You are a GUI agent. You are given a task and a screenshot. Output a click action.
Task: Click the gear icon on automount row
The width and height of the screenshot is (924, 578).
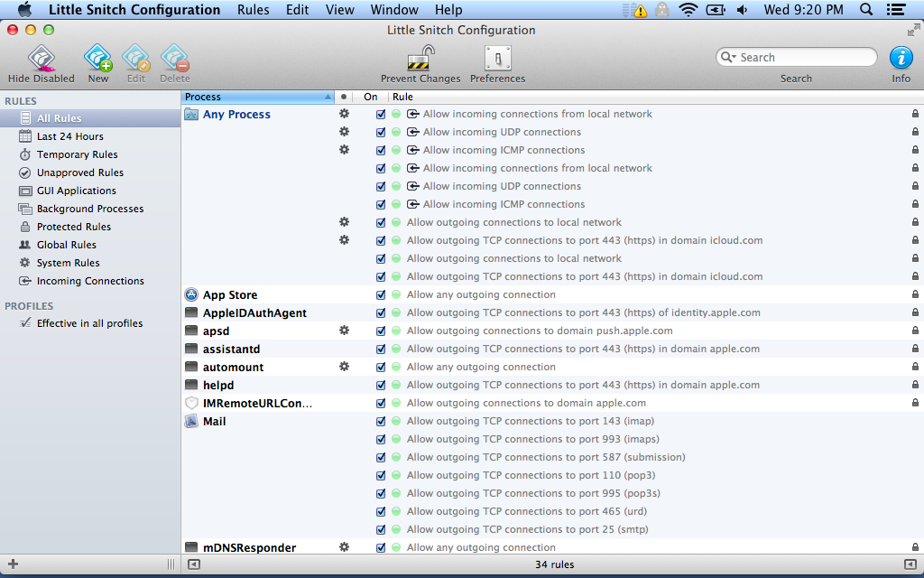(344, 367)
